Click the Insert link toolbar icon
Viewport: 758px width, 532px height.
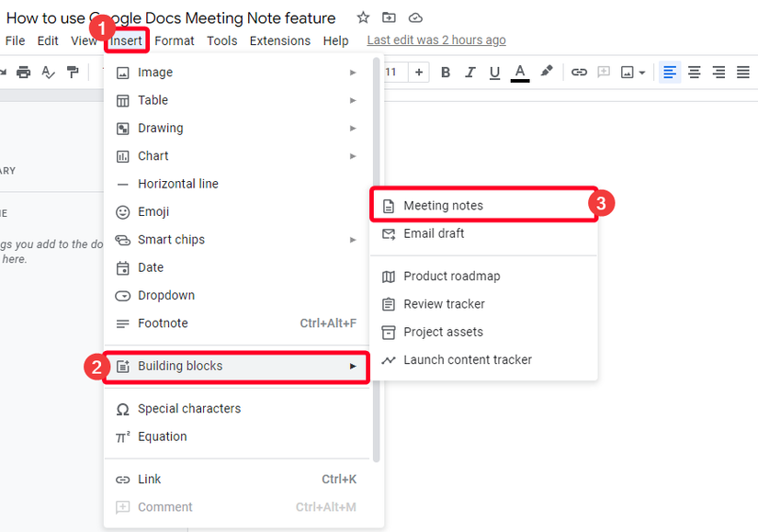click(x=579, y=73)
